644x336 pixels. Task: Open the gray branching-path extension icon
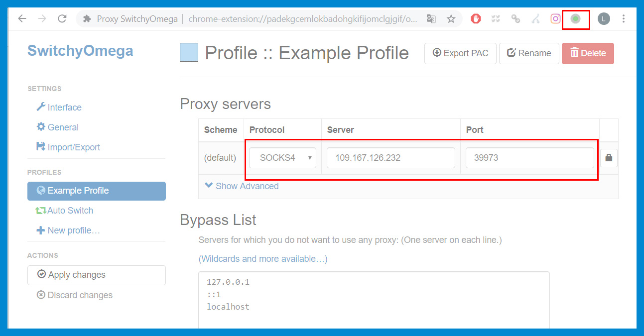click(535, 19)
